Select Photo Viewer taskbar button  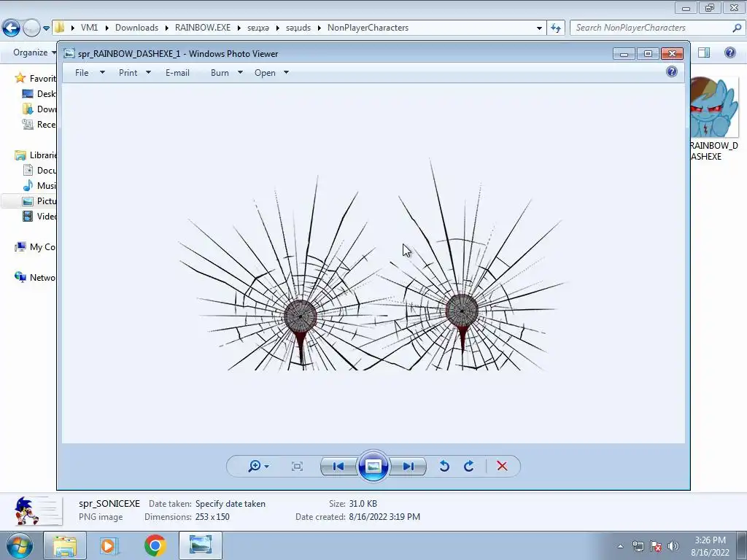click(200, 545)
